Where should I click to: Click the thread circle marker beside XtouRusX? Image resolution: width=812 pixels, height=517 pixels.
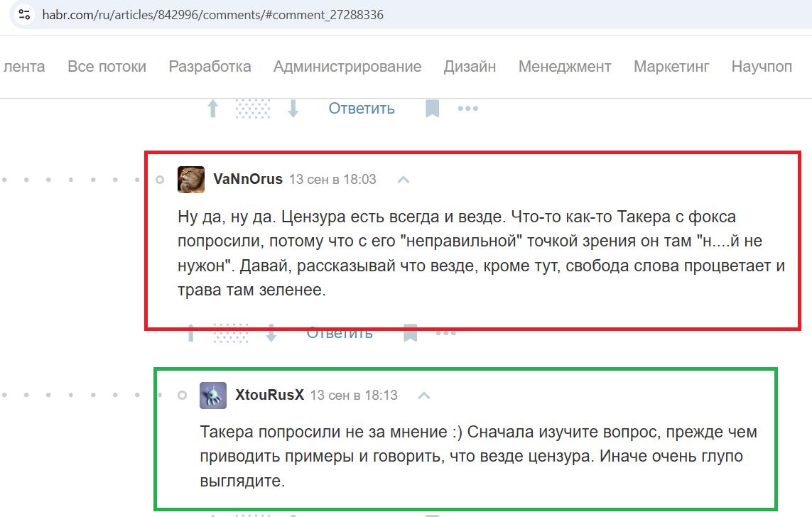tap(182, 396)
